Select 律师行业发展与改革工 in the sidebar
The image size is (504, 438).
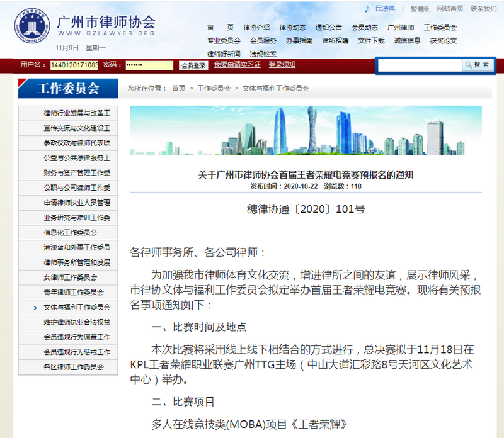coord(68,113)
